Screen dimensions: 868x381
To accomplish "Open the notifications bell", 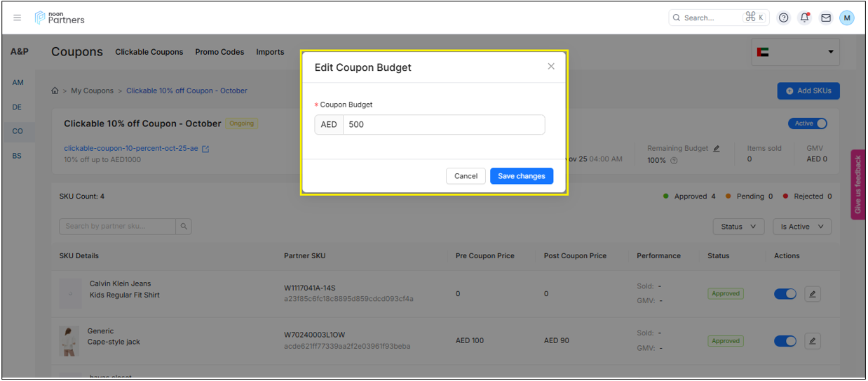I will click(804, 18).
